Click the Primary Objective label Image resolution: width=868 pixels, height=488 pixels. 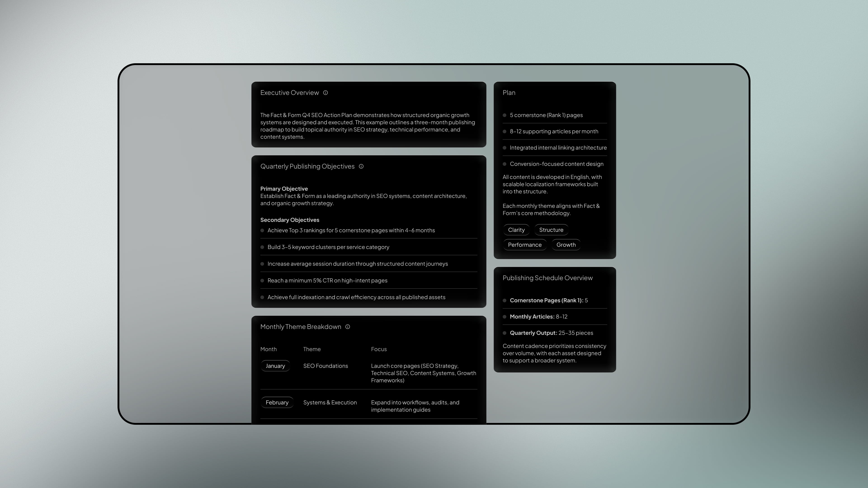coord(284,189)
